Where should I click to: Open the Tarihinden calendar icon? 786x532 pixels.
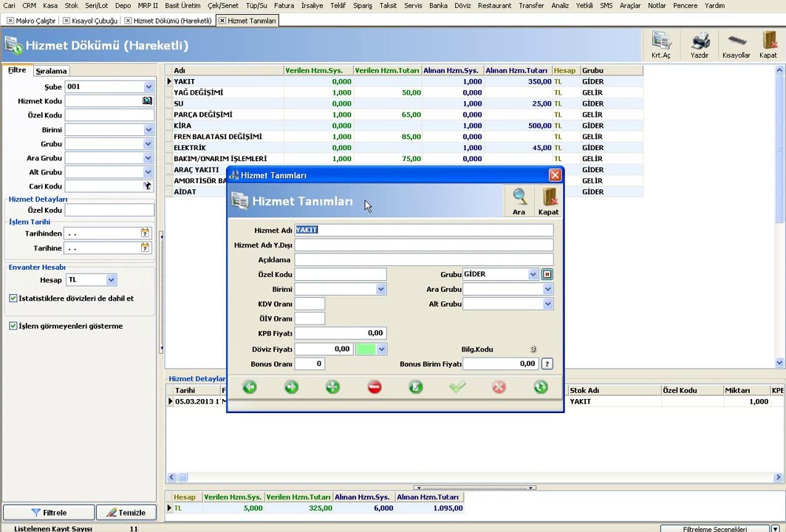tap(145, 233)
